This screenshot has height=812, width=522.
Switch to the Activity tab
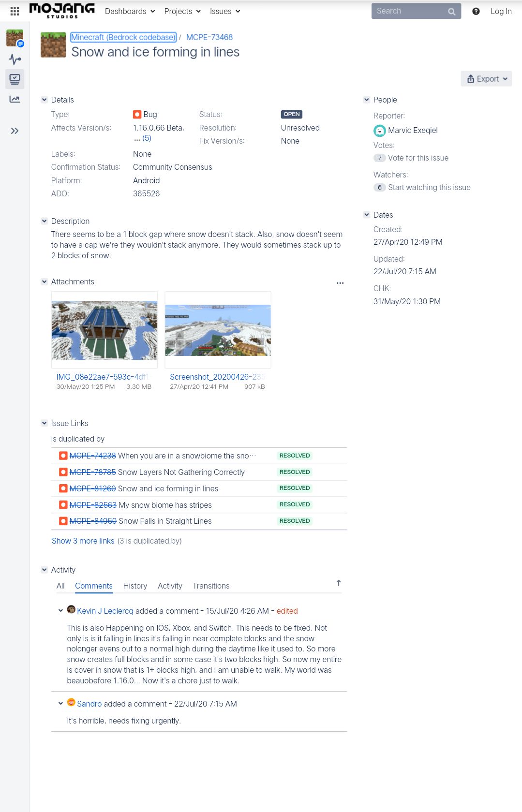pos(170,586)
